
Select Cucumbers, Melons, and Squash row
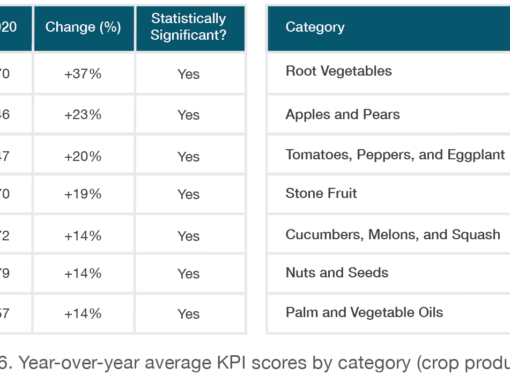(x=389, y=234)
